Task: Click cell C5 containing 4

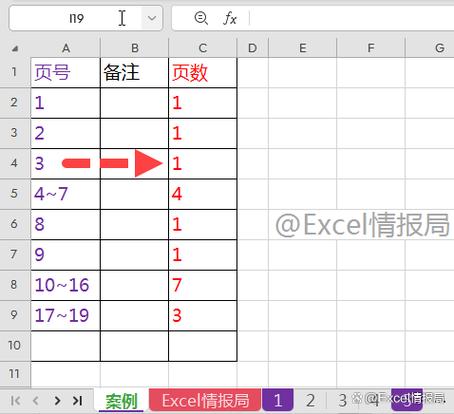Action: click(203, 194)
